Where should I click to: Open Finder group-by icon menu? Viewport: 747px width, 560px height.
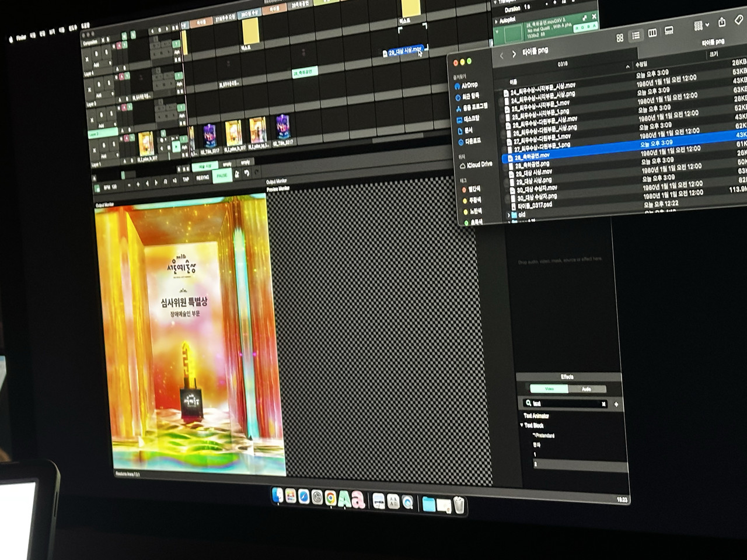701,26
